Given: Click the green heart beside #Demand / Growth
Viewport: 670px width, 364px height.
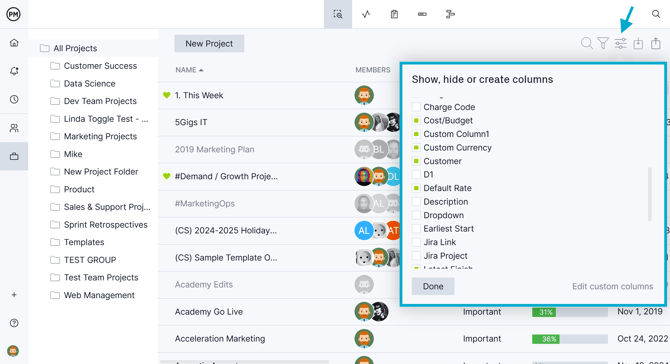Looking at the screenshot, I should [167, 176].
